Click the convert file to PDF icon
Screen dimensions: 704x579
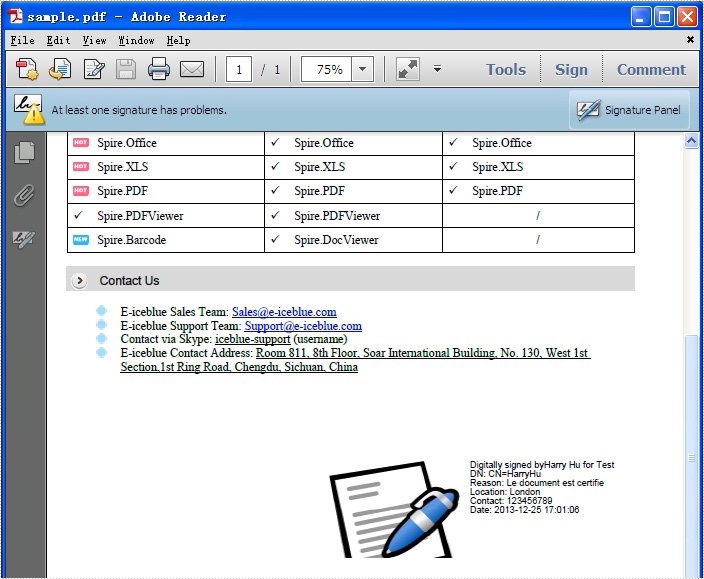point(60,70)
